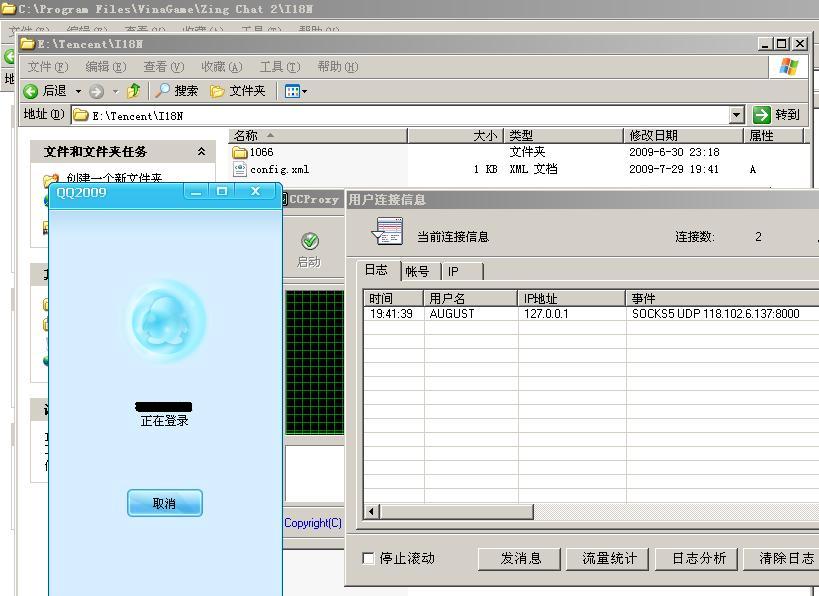Minimize the QQ2009 window
The height and width of the screenshot is (596, 819).
point(196,192)
